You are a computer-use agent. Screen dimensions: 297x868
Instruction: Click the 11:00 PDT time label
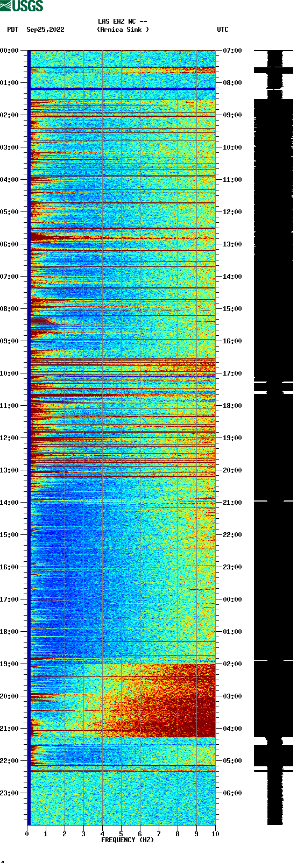point(10,406)
